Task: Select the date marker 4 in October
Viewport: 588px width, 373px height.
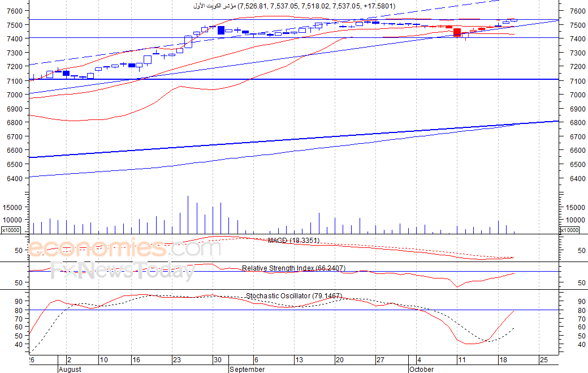Action: tap(420, 360)
